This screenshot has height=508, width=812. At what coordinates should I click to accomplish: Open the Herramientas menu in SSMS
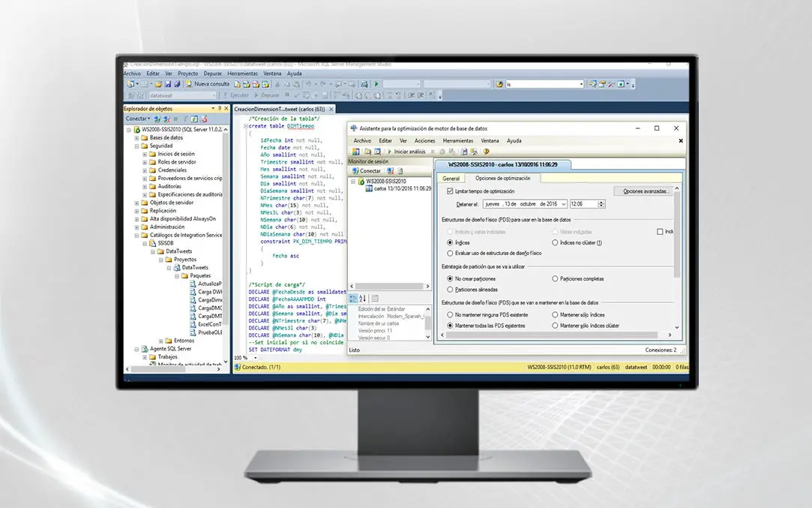coord(242,74)
